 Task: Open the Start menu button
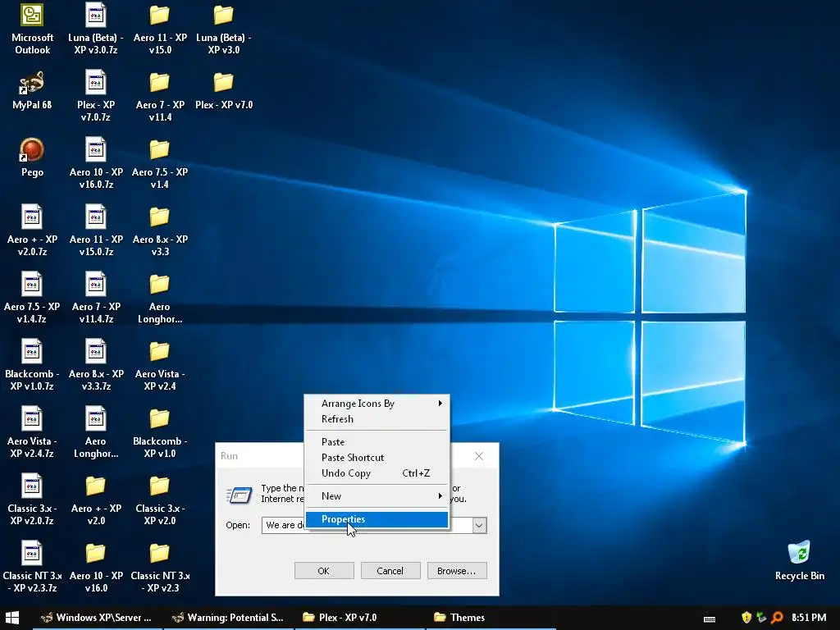tap(11, 618)
